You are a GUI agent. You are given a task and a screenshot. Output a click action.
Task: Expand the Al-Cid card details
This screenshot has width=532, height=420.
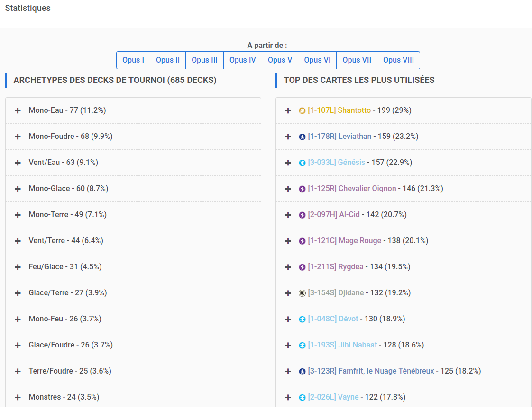[288, 215]
